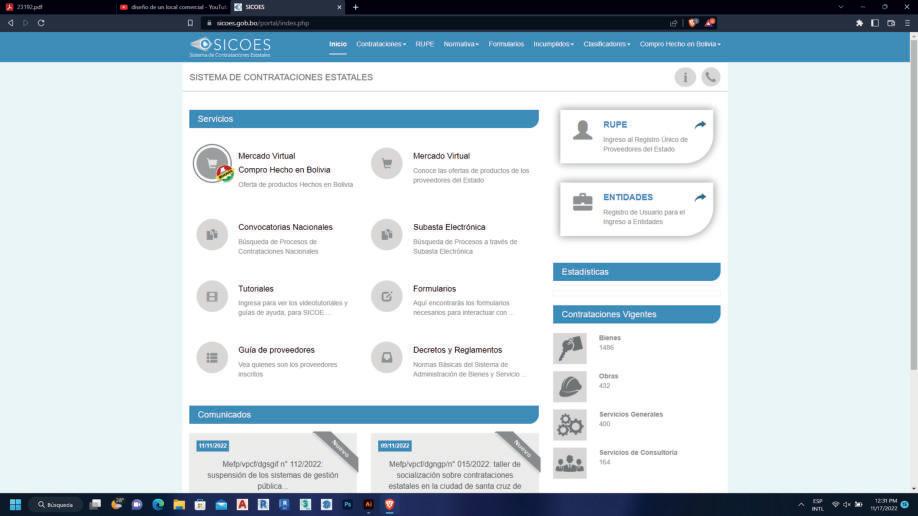Expand the Clasificadores dropdown menu
918x516 pixels.
607,44
